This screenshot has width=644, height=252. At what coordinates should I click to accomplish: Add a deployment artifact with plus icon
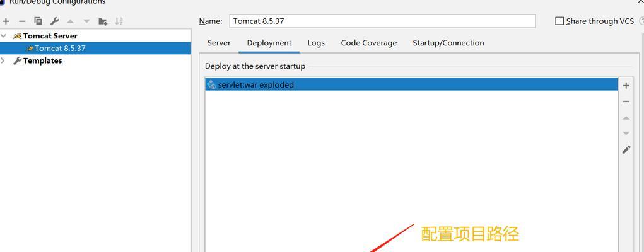tap(626, 86)
